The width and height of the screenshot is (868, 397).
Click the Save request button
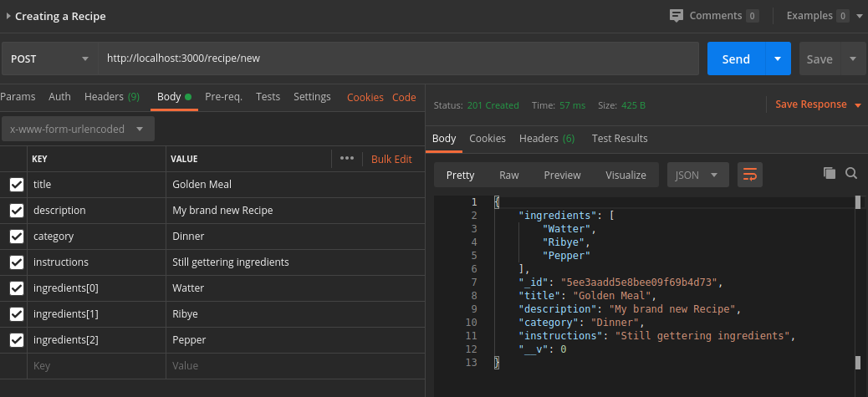click(819, 59)
